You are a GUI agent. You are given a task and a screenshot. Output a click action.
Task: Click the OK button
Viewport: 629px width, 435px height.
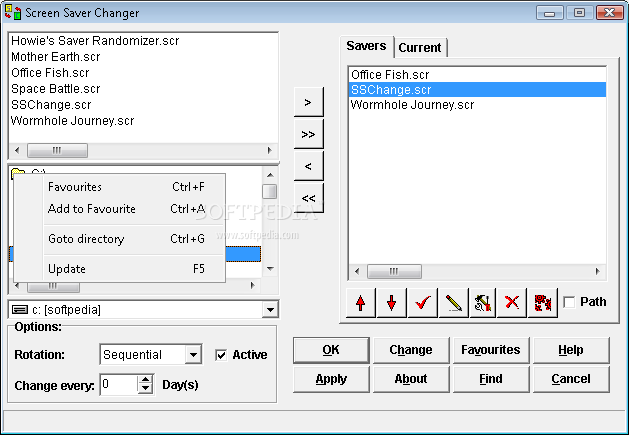tap(331, 350)
